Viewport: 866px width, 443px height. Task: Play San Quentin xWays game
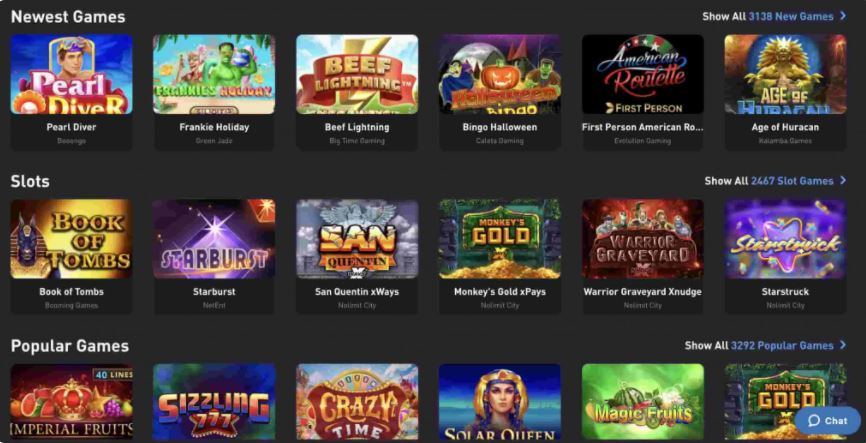[x=357, y=239]
